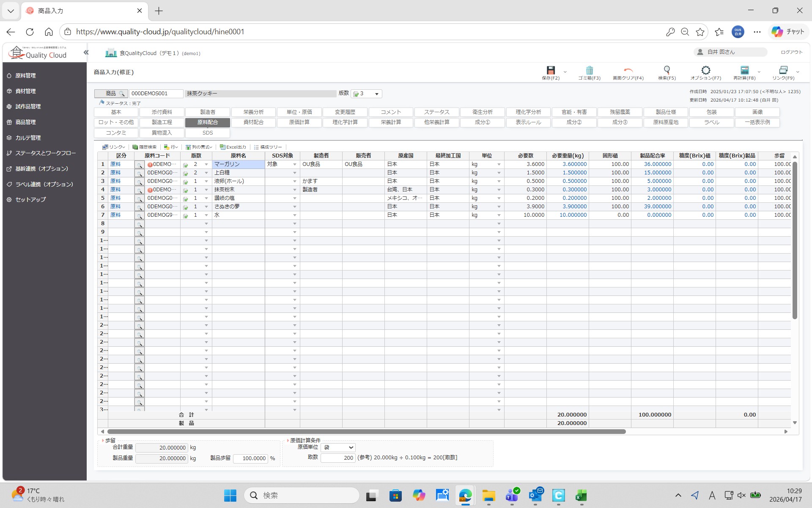Open 単位 dropdown for row 3 液卵(ホール)

(499, 182)
